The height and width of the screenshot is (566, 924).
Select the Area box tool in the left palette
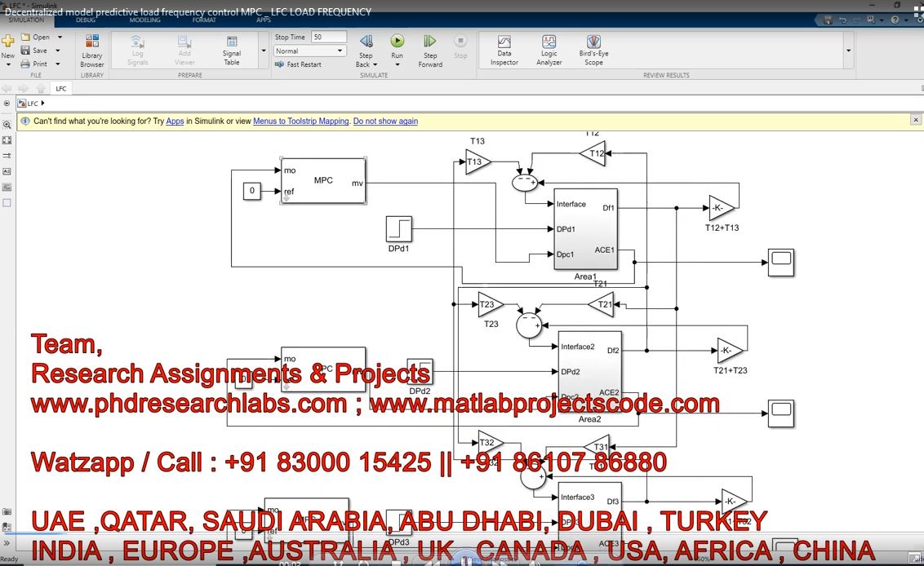(x=7, y=202)
